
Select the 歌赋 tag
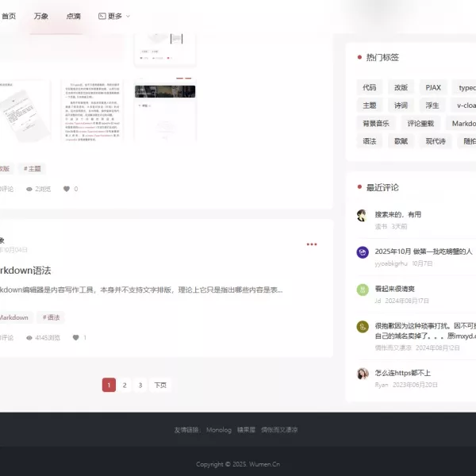[401, 141]
